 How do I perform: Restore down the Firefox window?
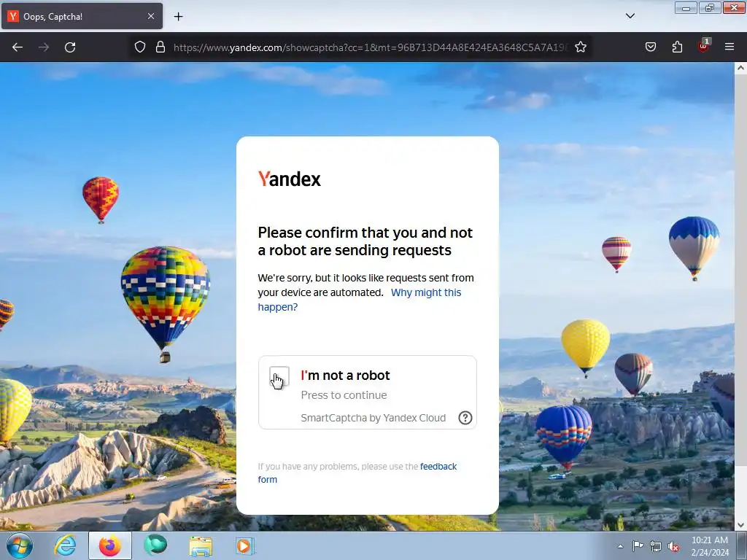(709, 7)
